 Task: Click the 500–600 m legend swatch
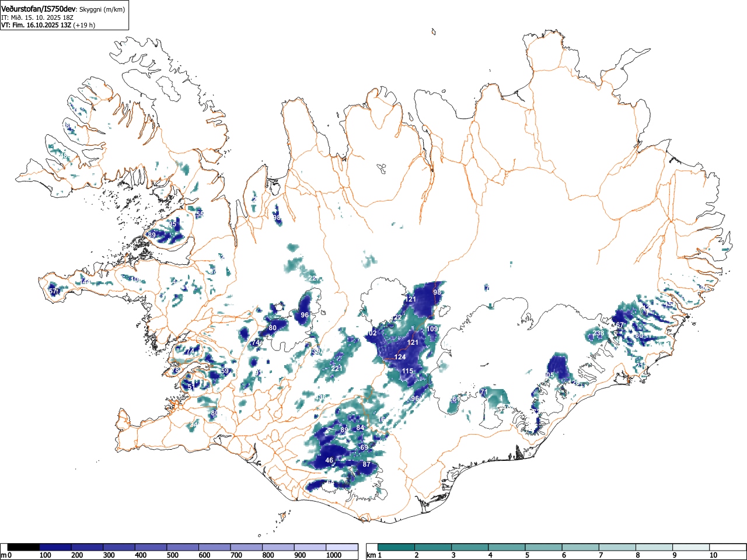183,547
